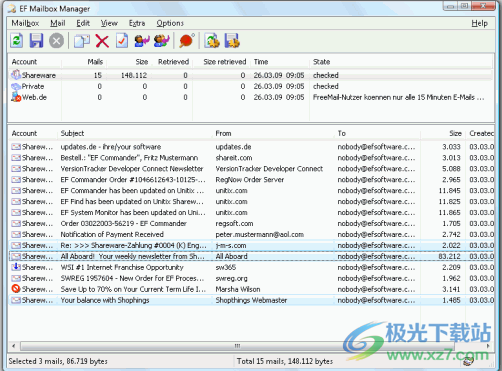Select the Shareware account row
Image resolution: width=502 pixels, height=371 pixels.
[251, 75]
